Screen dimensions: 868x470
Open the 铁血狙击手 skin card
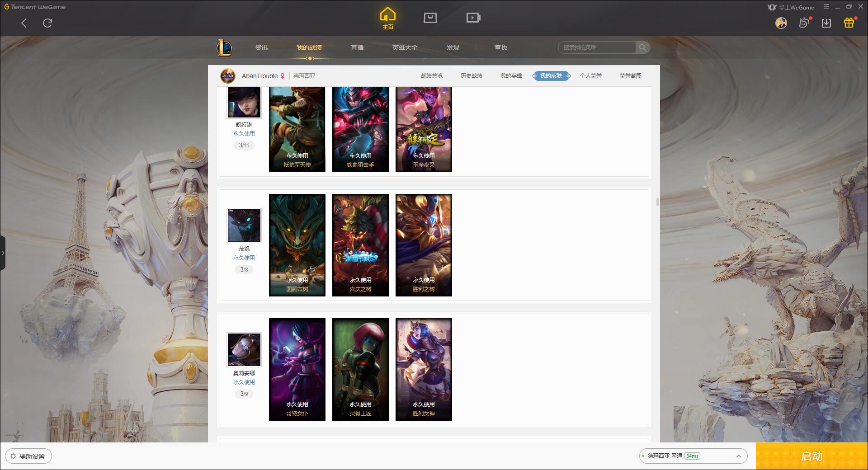coord(360,129)
